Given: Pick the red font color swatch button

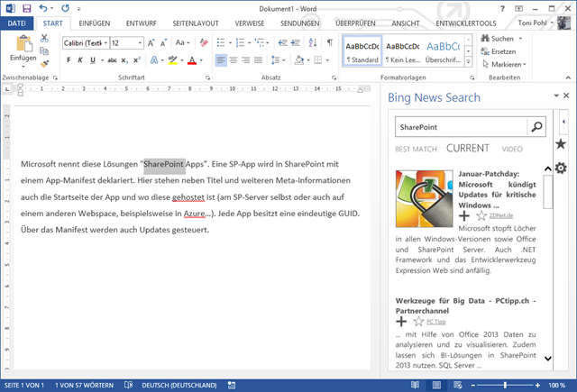Looking at the screenshot, I should point(192,60).
